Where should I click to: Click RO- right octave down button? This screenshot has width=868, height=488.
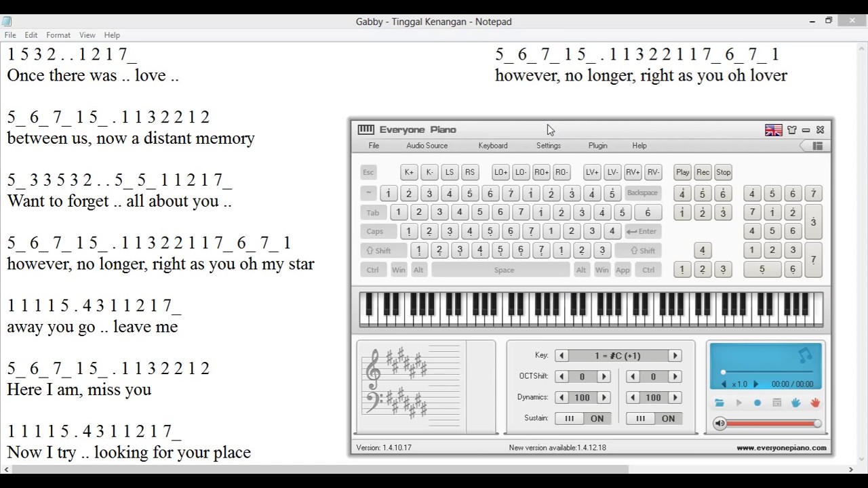pyautogui.click(x=561, y=172)
